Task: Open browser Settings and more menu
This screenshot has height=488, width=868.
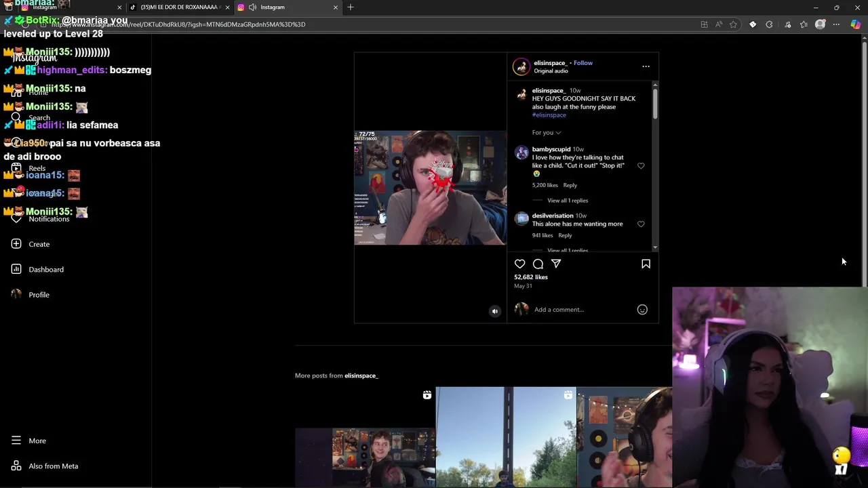Action: 836,24
